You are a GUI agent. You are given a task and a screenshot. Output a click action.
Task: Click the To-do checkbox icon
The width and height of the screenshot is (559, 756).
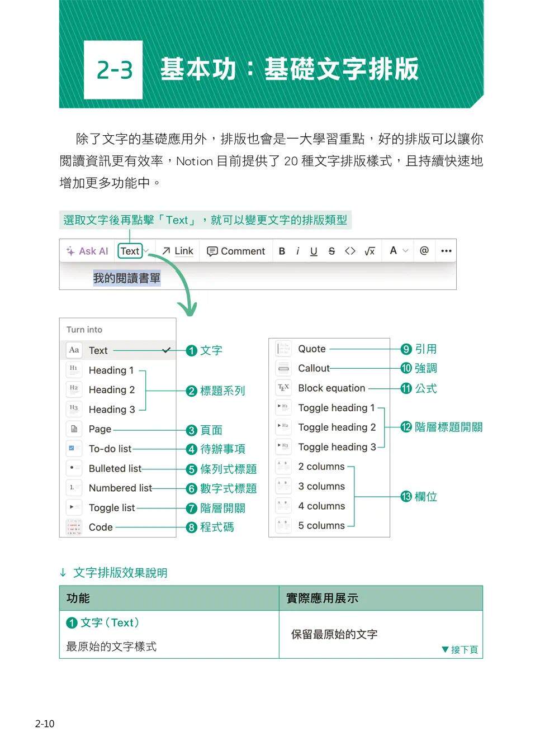(x=74, y=448)
